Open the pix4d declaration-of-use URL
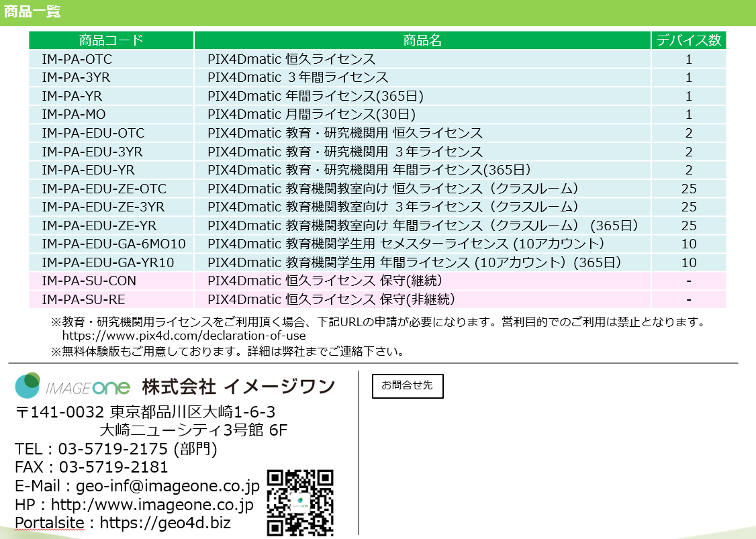756x539 pixels. (183, 336)
